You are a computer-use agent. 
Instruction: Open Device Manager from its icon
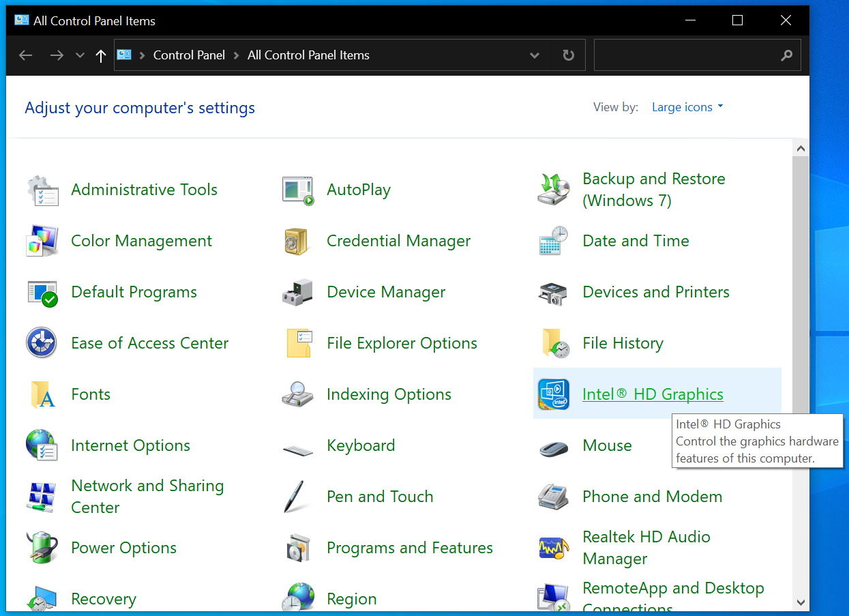click(x=297, y=291)
